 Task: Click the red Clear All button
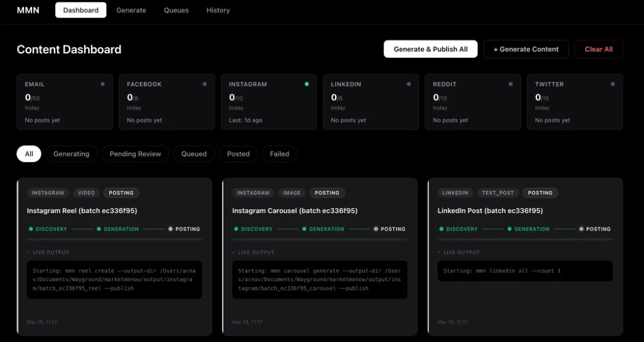pos(599,49)
